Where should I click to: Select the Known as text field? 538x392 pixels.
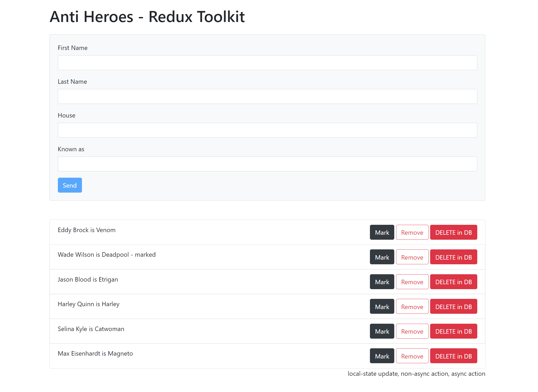click(267, 164)
